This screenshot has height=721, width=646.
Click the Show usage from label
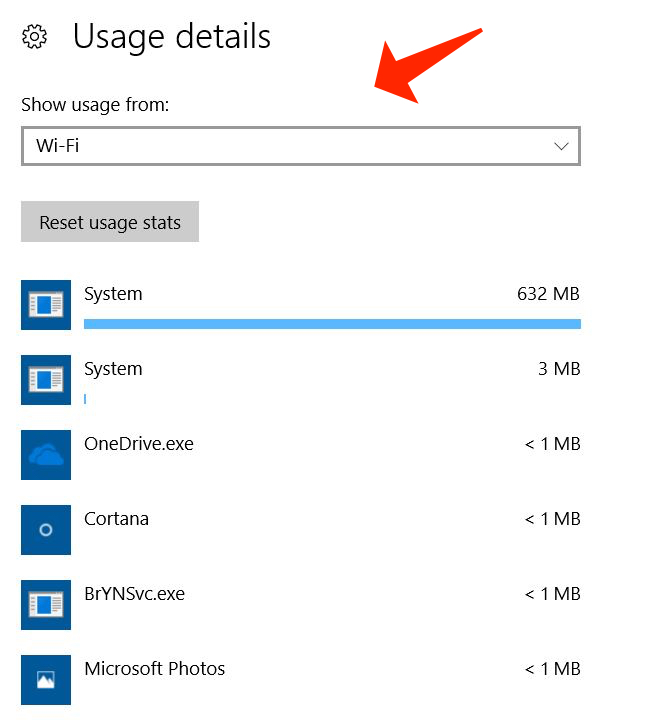click(x=95, y=106)
